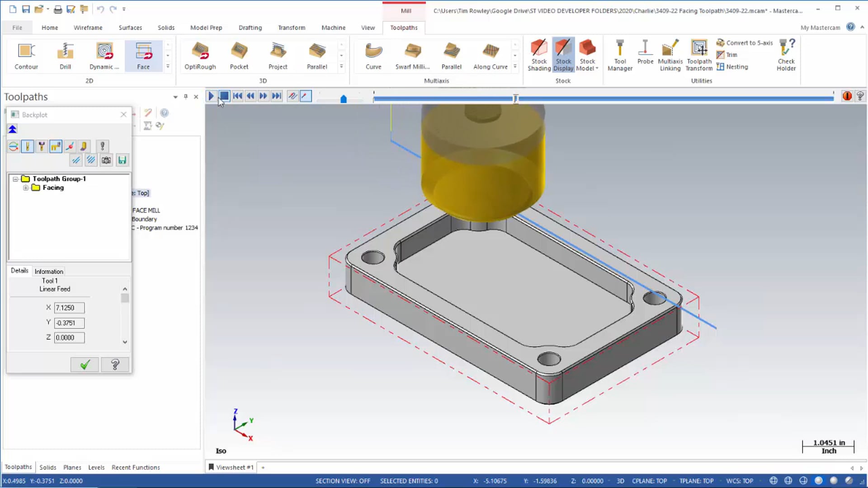Click the backplot warning indicator icon
This screenshot has height=488, width=868.
[847, 96]
